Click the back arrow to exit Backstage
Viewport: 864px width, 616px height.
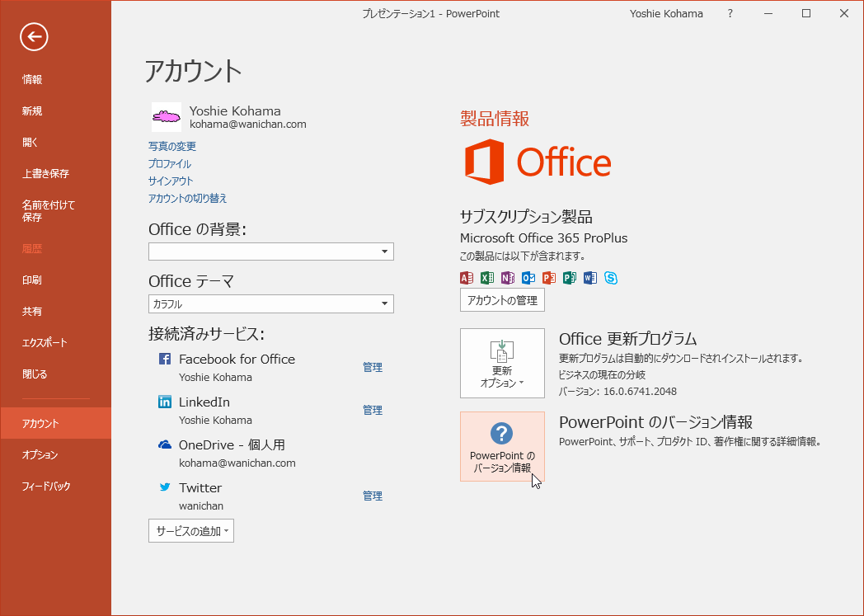pyautogui.click(x=34, y=37)
